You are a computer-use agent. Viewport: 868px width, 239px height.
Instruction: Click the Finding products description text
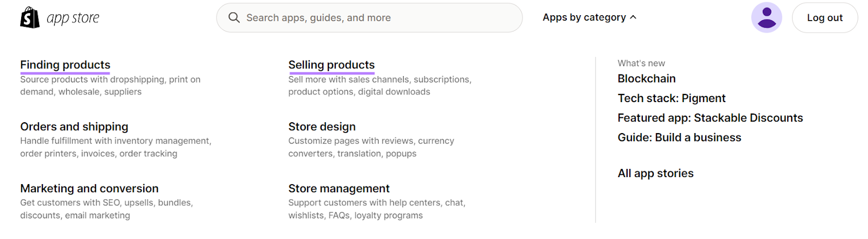click(x=110, y=85)
